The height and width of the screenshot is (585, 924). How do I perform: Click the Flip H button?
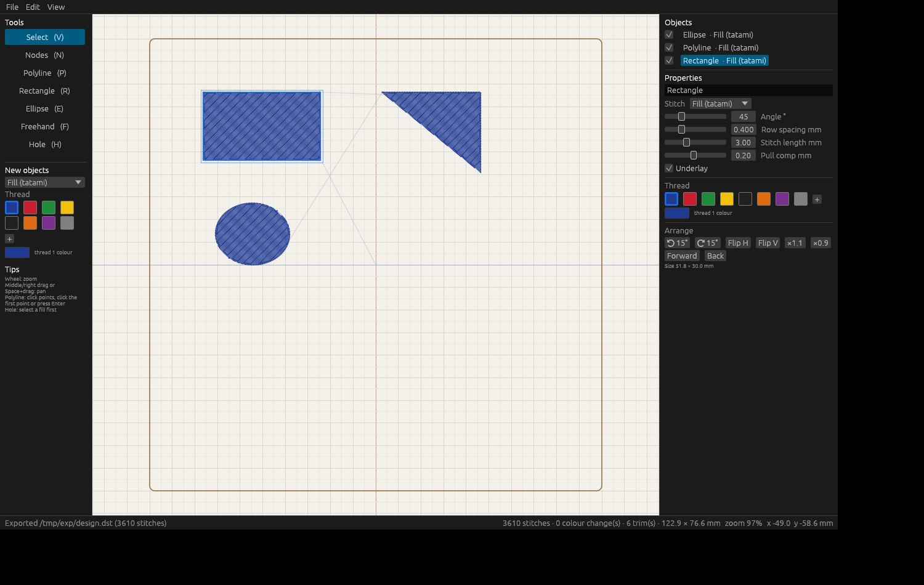tap(738, 243)
